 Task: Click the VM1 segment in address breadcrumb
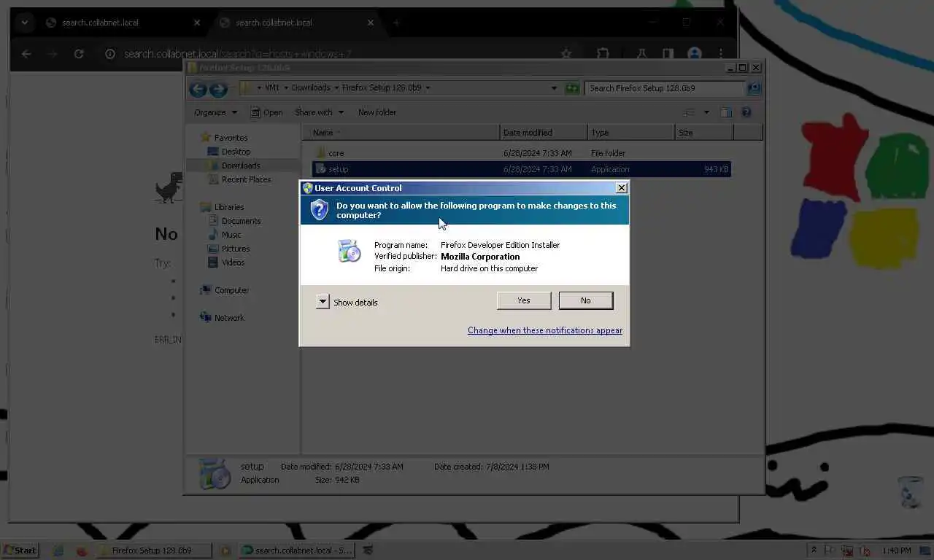point(271,87)
